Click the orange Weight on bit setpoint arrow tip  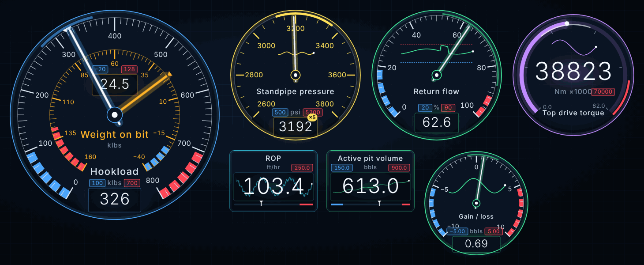[x=168, y=75]
